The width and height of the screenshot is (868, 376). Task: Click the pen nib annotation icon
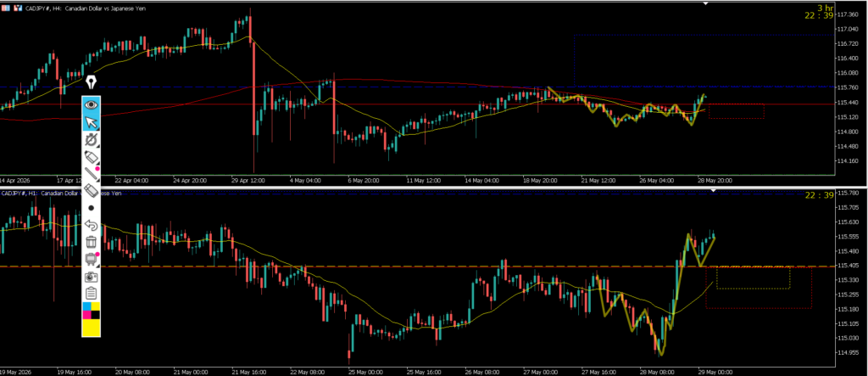pos(92,83)
